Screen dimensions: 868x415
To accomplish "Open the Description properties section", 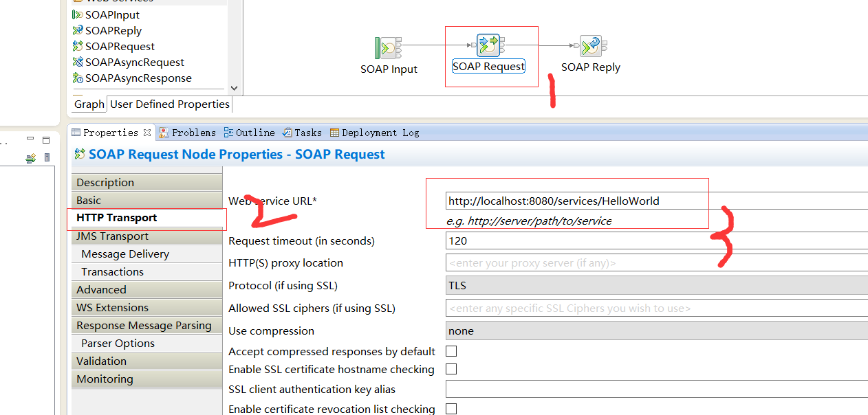I will point(147,182).
